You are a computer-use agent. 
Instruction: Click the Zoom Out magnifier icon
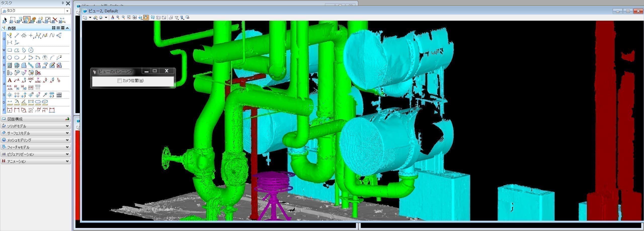click(123, 17)
